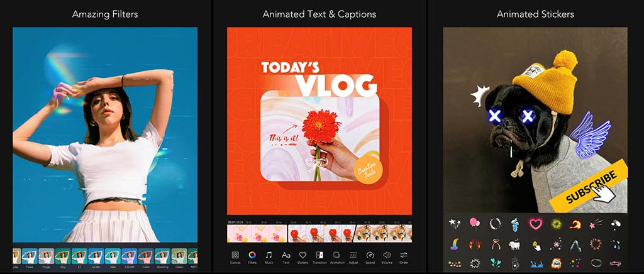Select the Aa Text tool

286,257
